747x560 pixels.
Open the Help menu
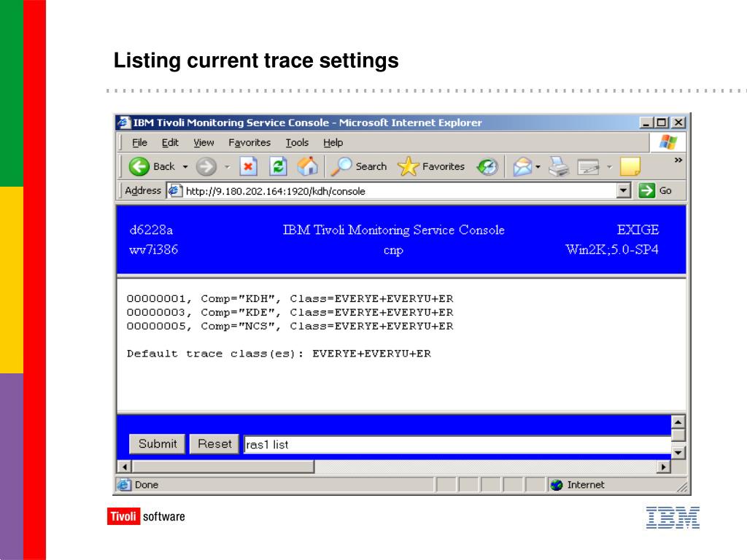click(x=333, y=142)
